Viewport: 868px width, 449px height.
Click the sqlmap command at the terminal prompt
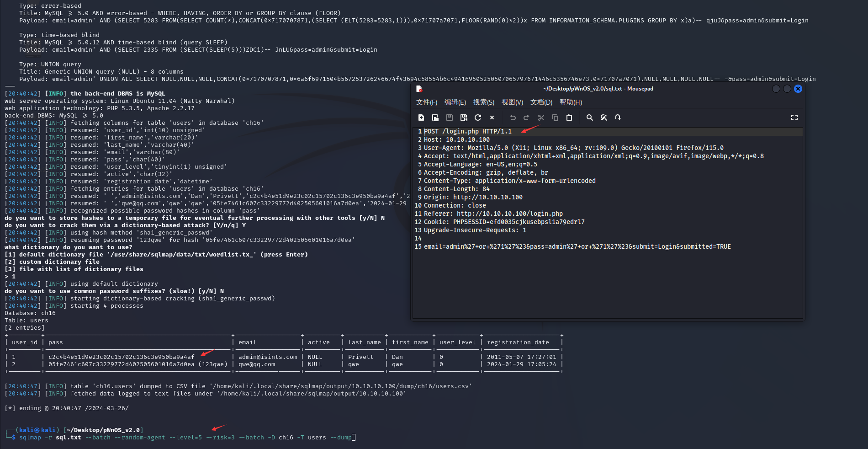(185, 438)
